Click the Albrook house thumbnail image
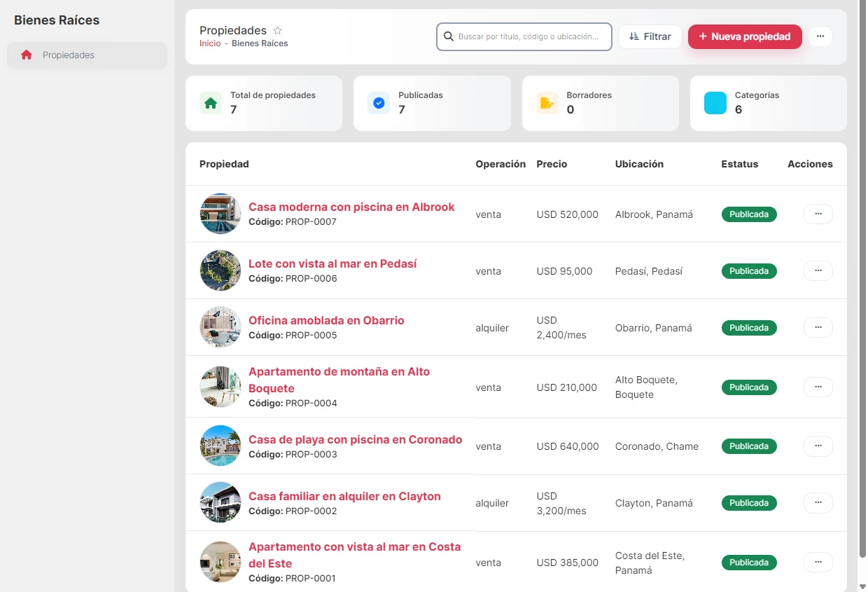The height and width of the screenshot is (592, 868). [x=220, y=214]
